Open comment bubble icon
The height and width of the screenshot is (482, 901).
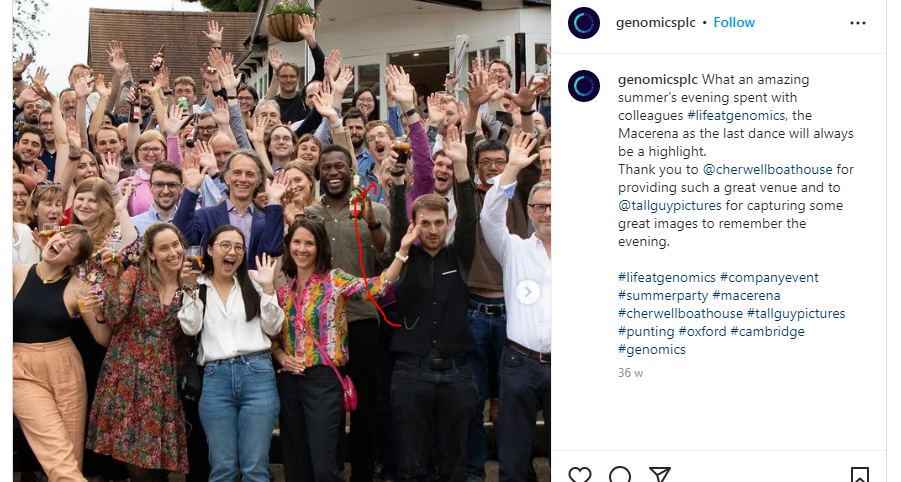click(620, 476)
